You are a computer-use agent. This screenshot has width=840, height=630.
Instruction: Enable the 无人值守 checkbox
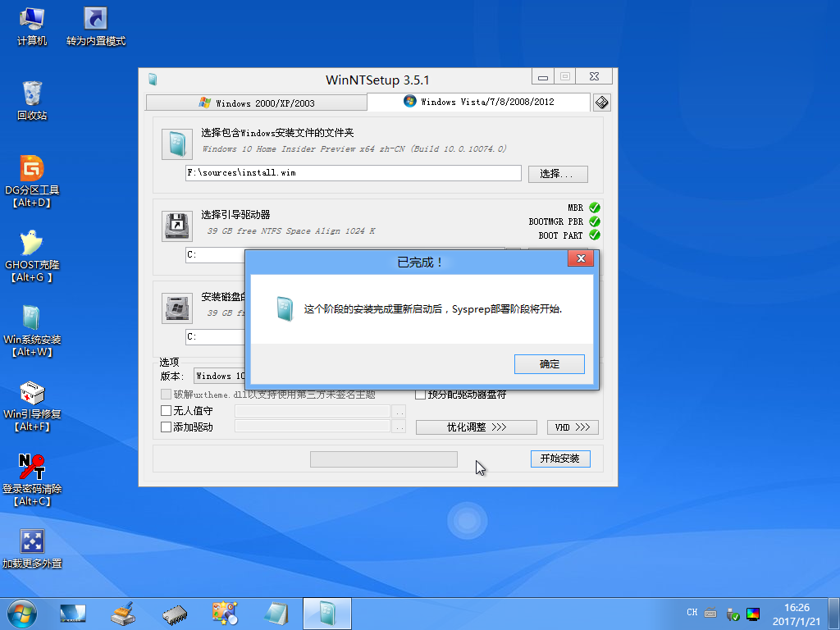(x=166, y=411)
